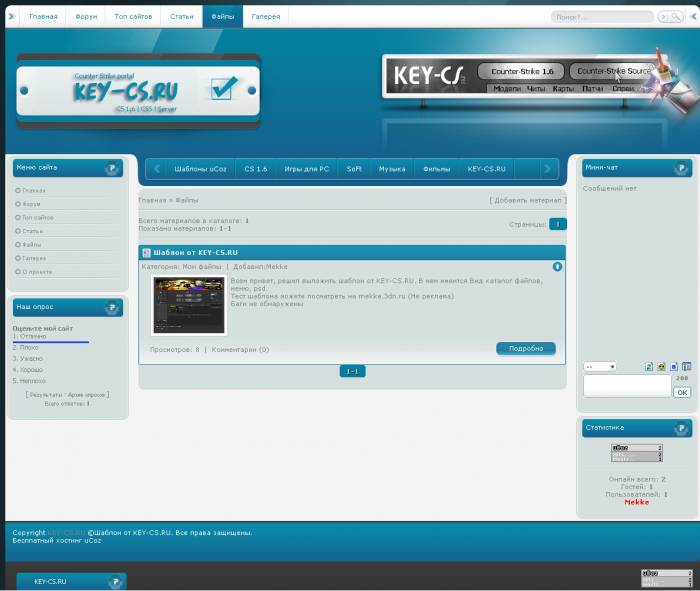Click the smiley icon in mini-chat
This screenshot has width=700, height=591.
pos(661,367)
